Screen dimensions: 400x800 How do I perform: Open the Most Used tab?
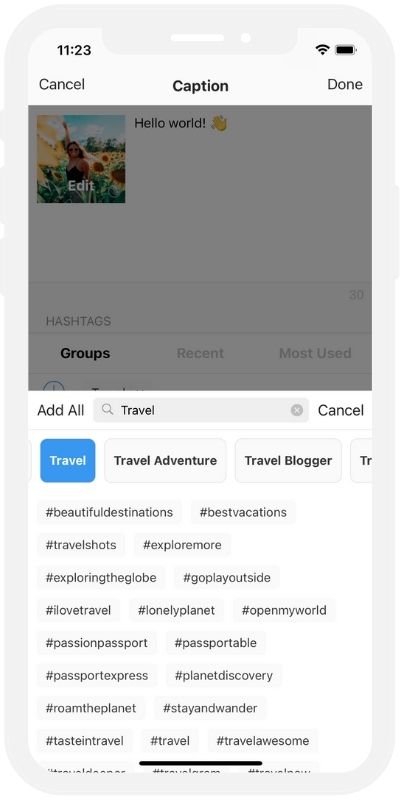click(315, 353)
